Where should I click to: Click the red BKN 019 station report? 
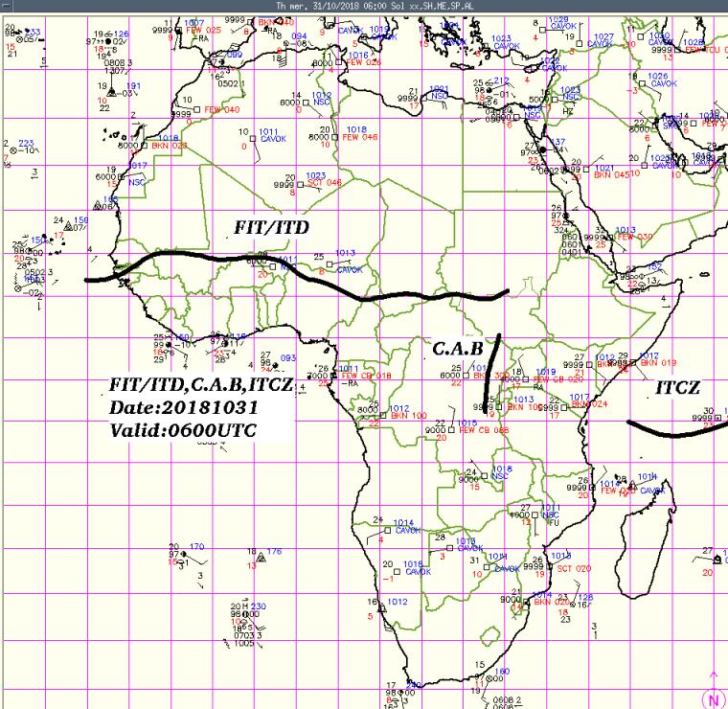658,363
